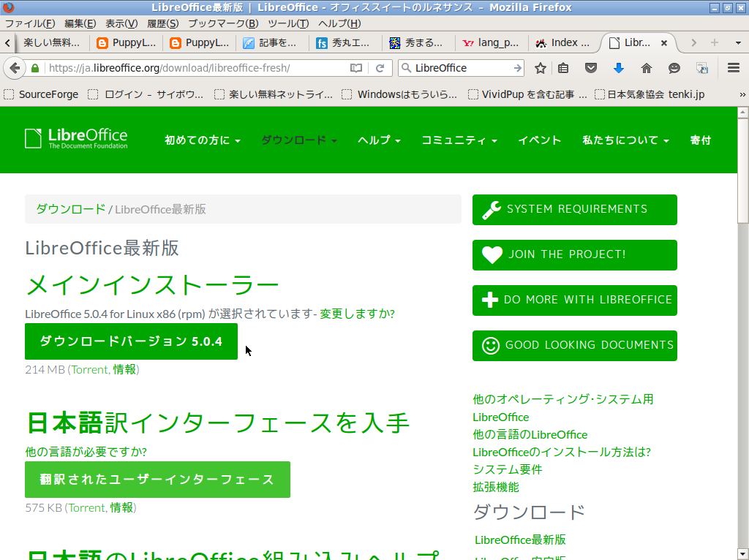
Task: Click the ダウンロード breadcrumb link
Action: pos(71,209)
